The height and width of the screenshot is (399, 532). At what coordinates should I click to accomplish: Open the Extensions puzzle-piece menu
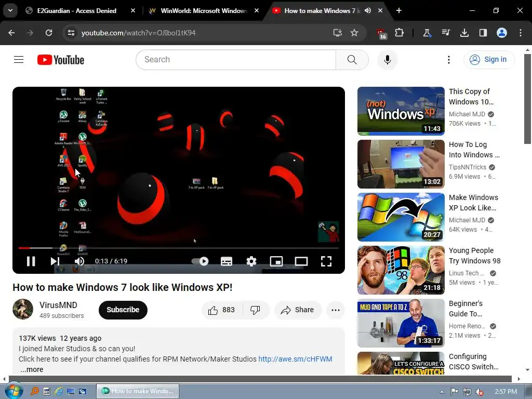[x=400, y=33]
